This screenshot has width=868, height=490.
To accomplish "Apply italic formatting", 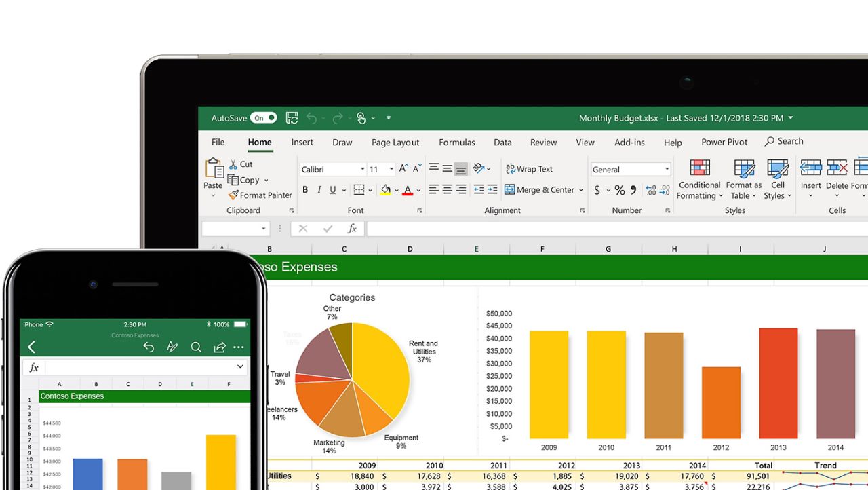I will coord(319,189).
